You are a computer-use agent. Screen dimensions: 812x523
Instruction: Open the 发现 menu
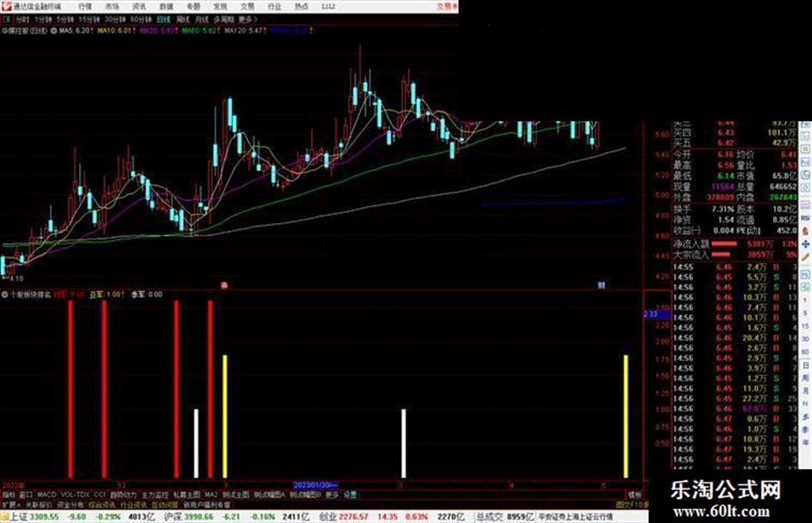(221, 7)
